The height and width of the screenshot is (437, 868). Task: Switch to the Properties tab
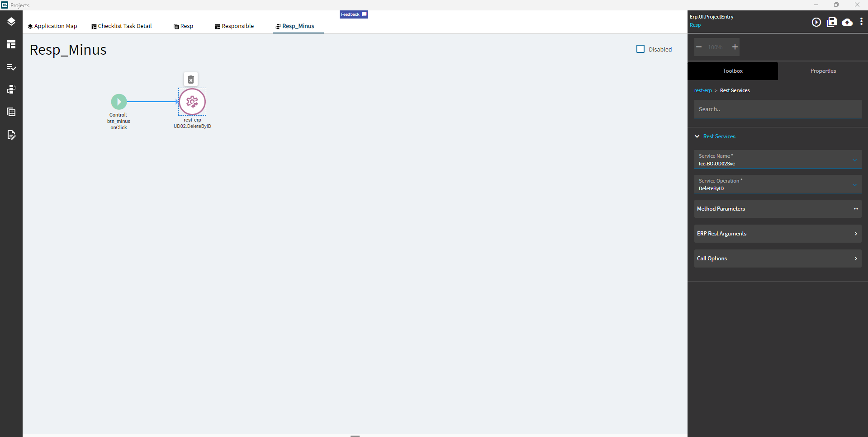click(823, 71)
